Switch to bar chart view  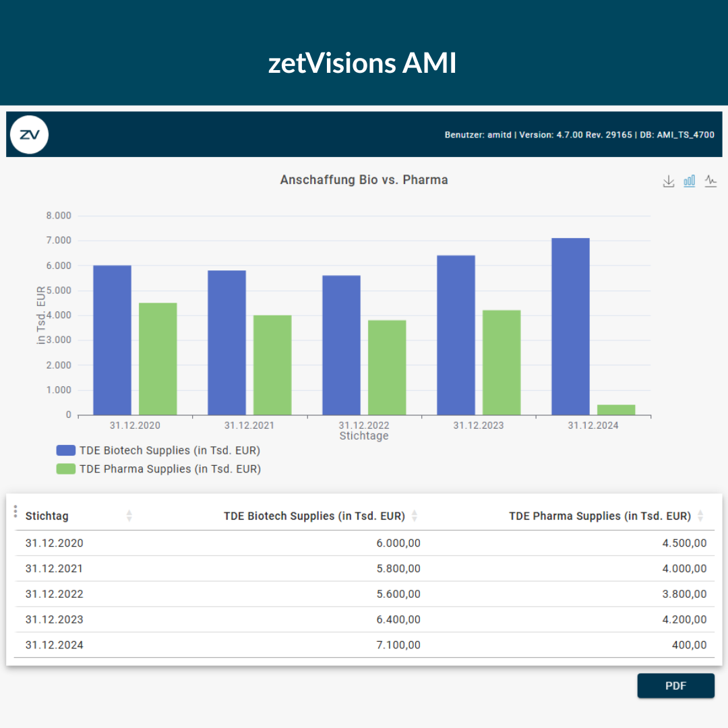coord(690,181)
